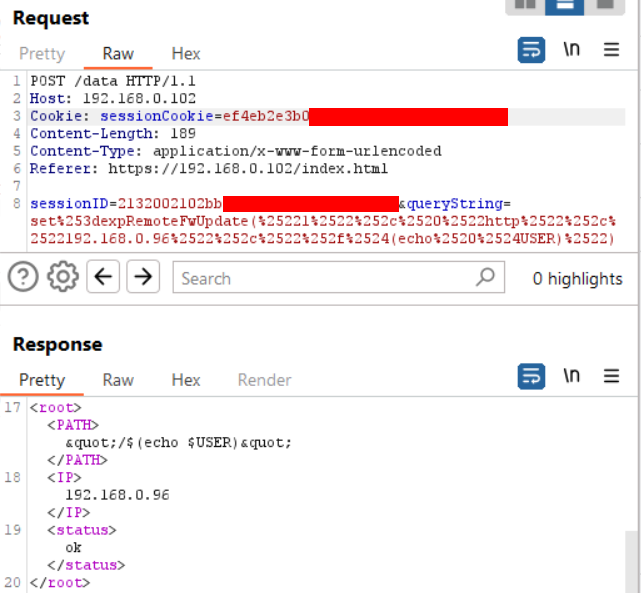
Task: Toggle word wrap in the Response panel
Action: pyautogui.click(x=531, y=376)
